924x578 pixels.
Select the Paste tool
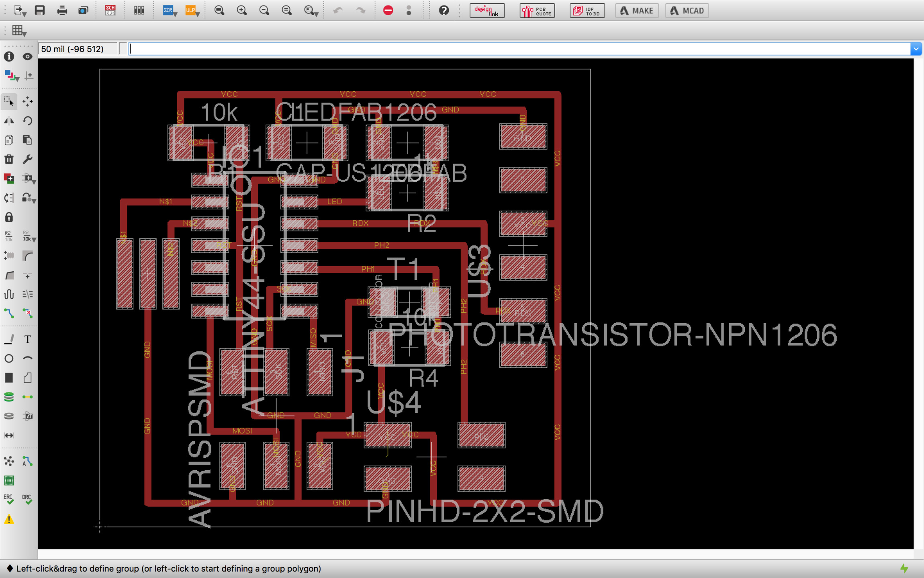pyautogui.click(x=28, y=140)
